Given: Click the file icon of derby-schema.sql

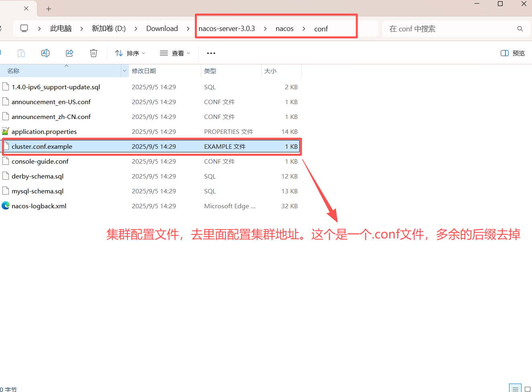Looking at the screenshot, I should coord(6,176).
